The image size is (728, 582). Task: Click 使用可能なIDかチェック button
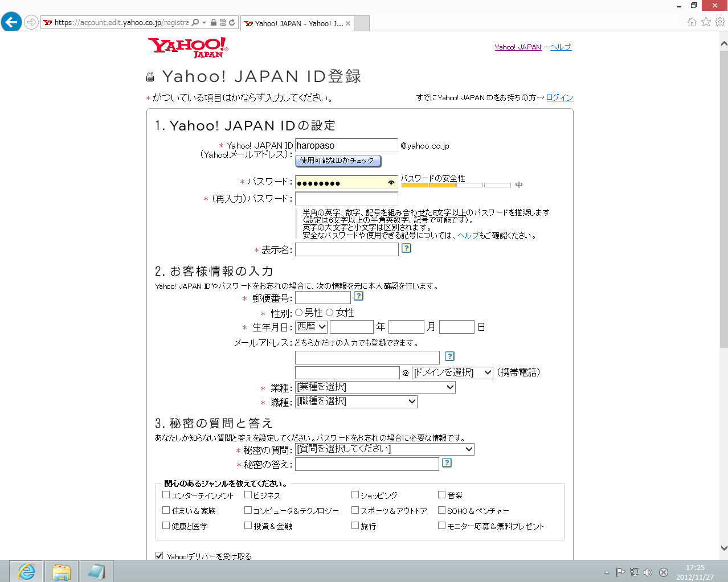point(338,161)
